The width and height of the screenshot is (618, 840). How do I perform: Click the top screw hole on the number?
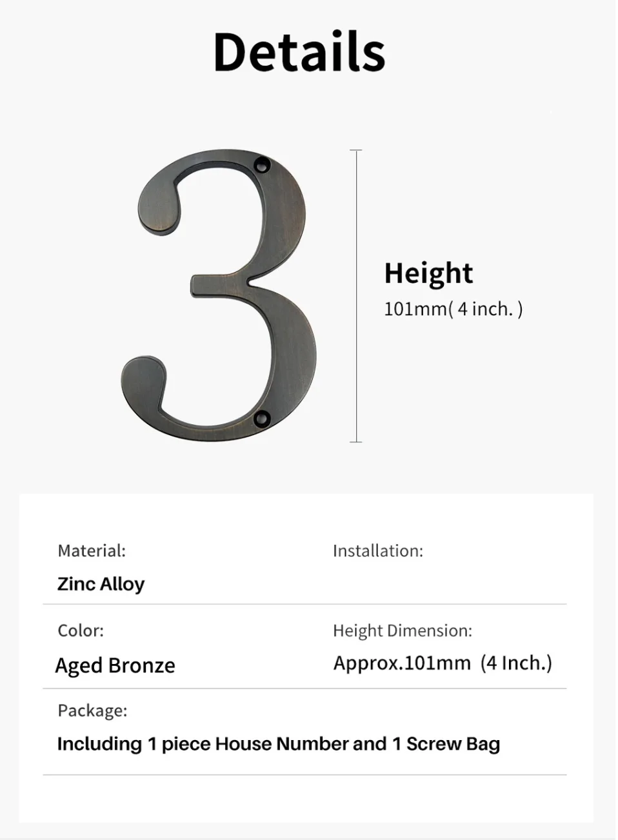tap(261, 165)
